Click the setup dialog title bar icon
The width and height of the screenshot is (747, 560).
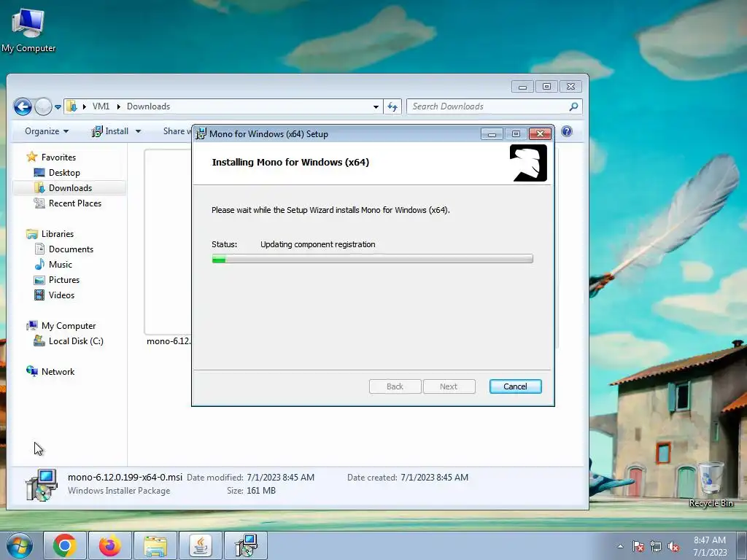pos(201,134)
